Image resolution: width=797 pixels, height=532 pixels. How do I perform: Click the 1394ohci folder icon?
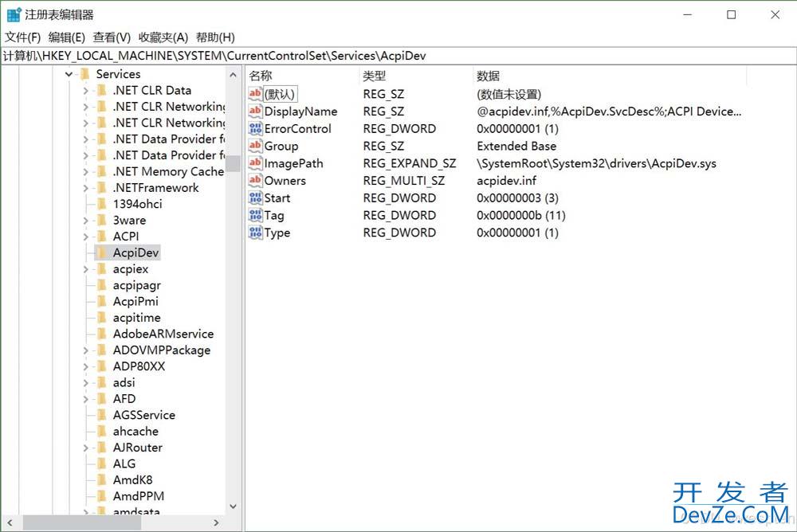coord(102,204)
